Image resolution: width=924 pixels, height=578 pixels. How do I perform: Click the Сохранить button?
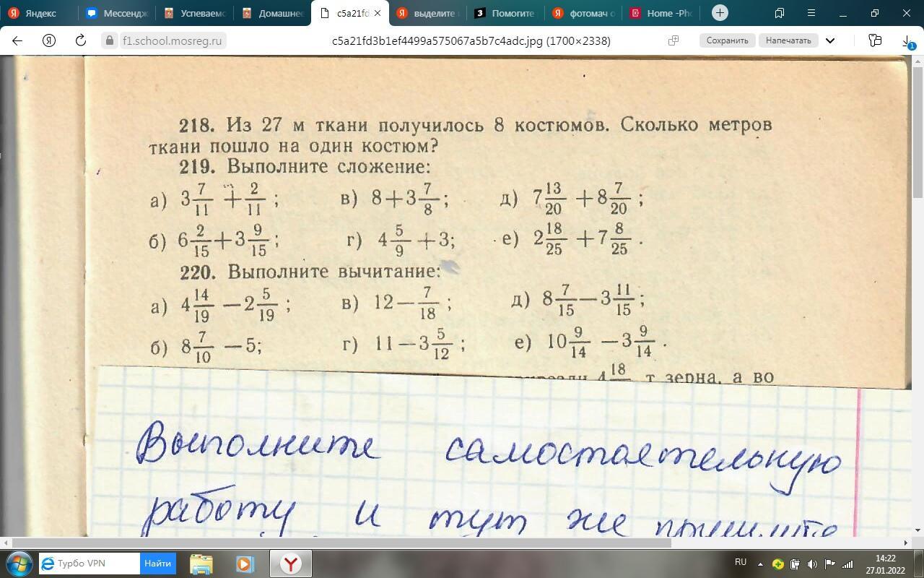click(x=727, y=40)
